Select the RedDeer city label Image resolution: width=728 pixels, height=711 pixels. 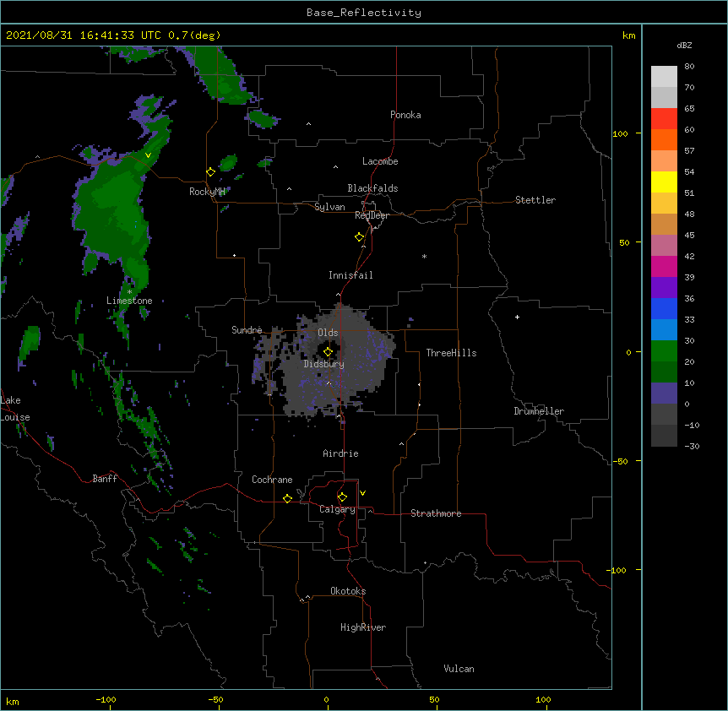click(372, 215)
